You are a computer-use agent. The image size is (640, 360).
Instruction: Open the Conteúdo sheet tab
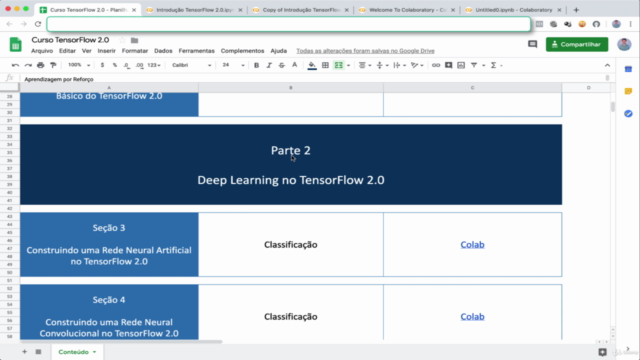point(77,352)
